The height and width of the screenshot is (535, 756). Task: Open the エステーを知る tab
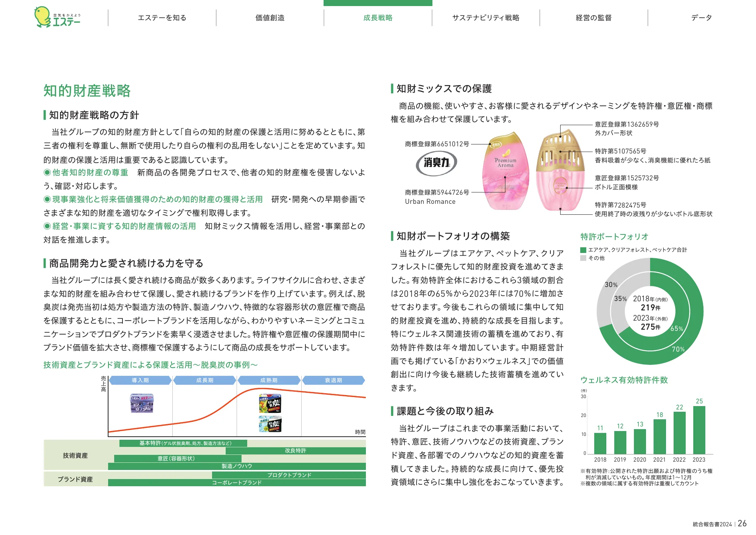tap(162, 18)
